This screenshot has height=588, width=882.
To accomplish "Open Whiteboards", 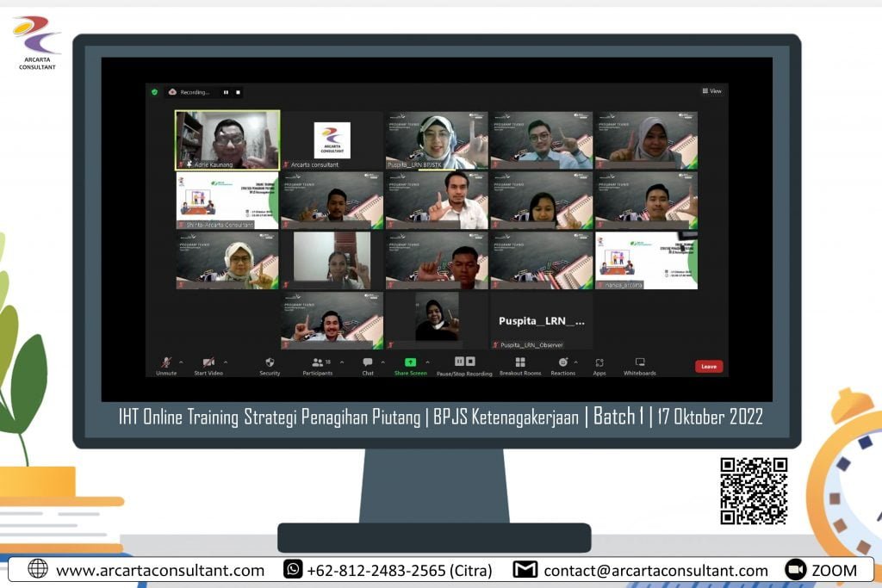I will 640,362.
